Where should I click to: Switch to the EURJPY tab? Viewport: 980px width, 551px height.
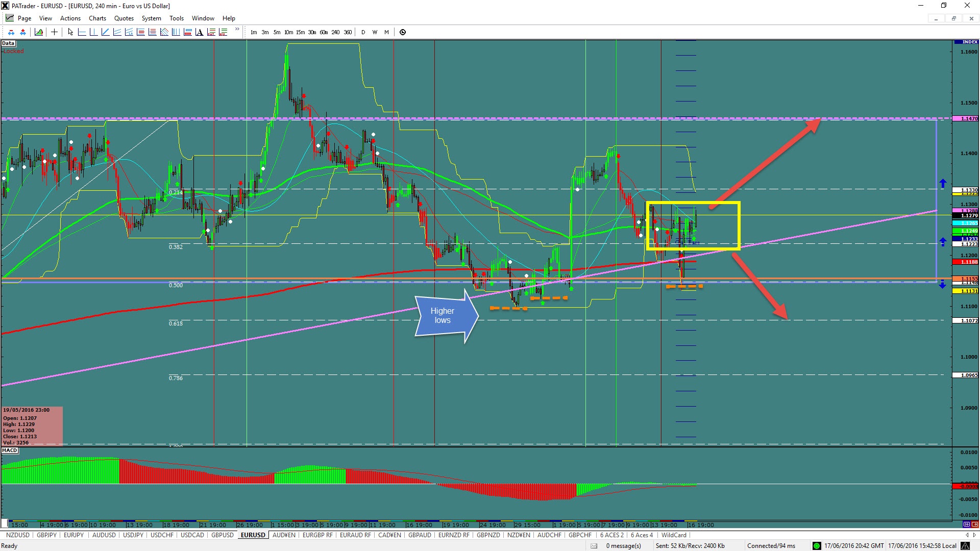click(x=73, y=535)
